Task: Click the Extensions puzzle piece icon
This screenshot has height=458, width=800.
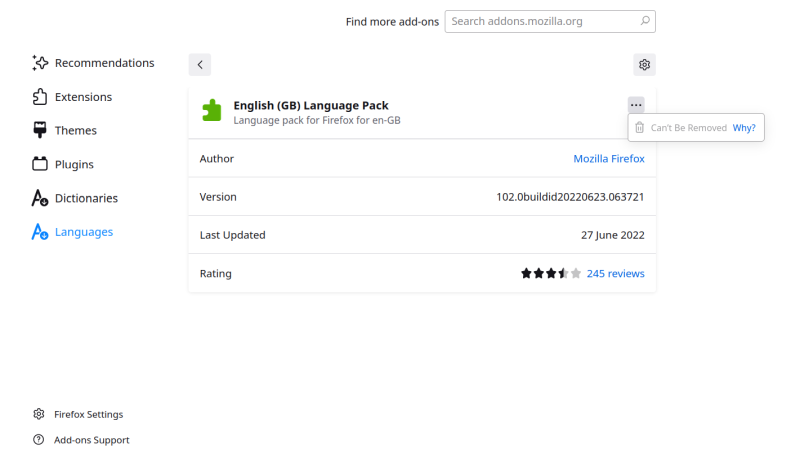Action: click(x=40, y=97)
